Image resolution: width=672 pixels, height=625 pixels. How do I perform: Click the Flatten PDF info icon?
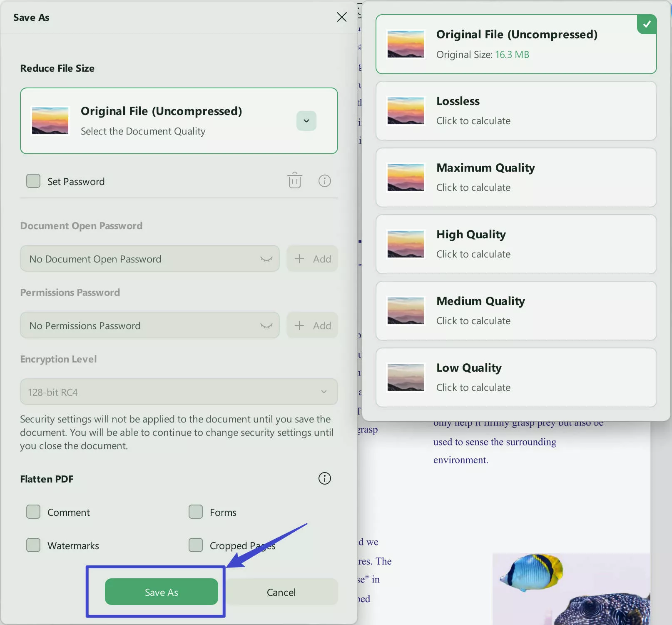tap(324, 478)
